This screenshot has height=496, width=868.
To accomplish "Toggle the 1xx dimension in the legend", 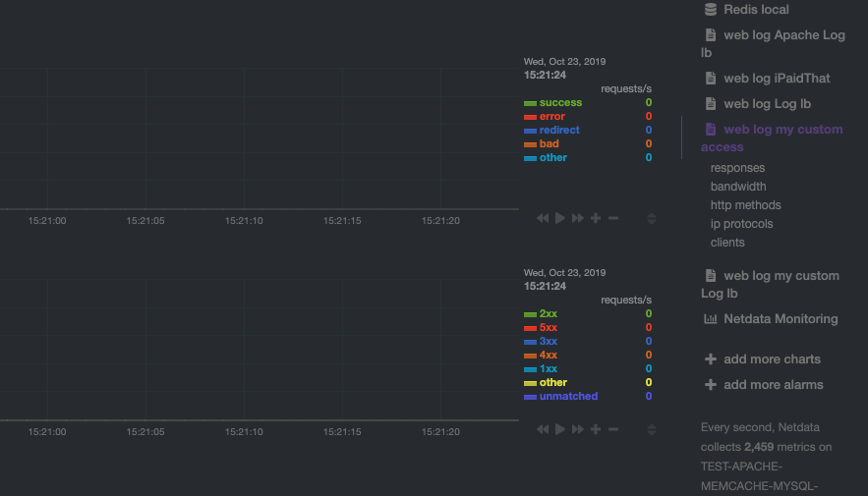I will tap(549, 369).
